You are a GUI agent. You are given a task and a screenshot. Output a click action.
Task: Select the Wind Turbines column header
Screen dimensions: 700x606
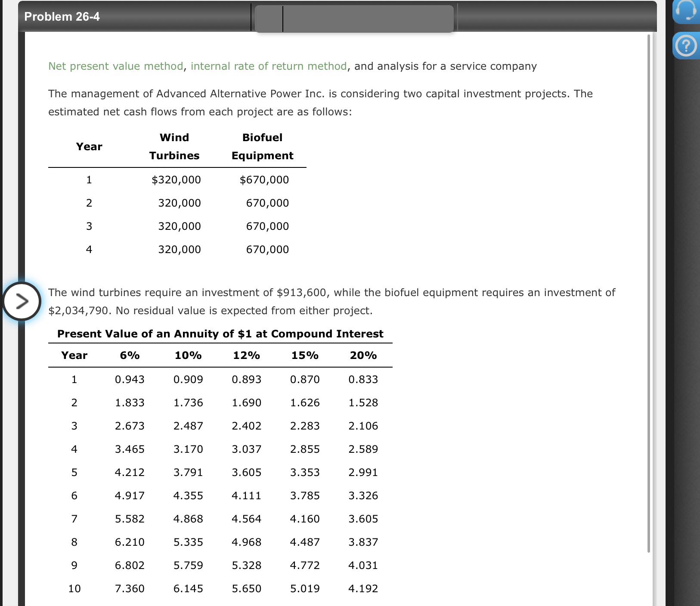174,146
